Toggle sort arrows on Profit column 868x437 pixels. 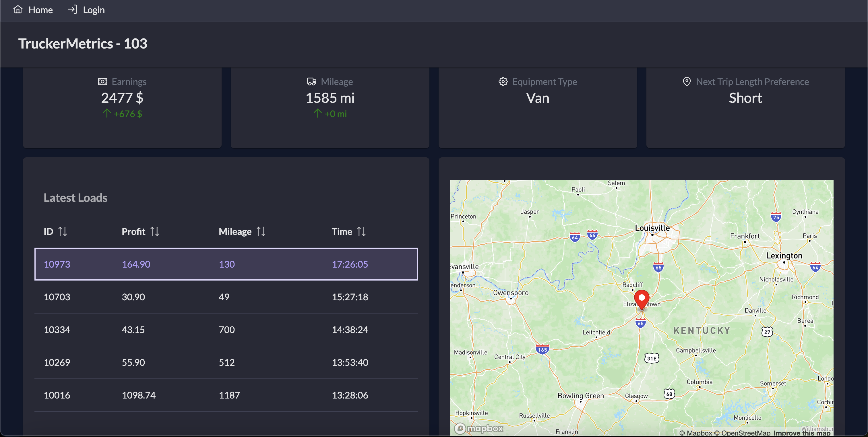(x=155, y=231)
